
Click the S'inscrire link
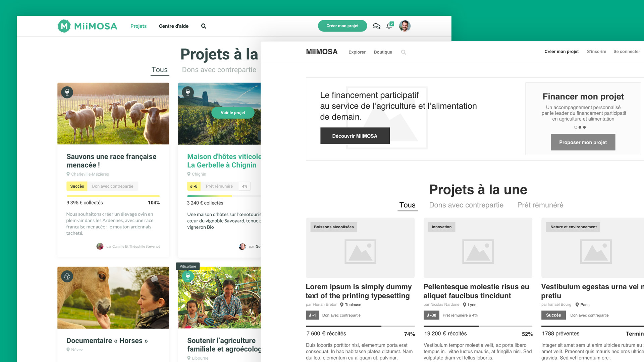pos(596,52)
